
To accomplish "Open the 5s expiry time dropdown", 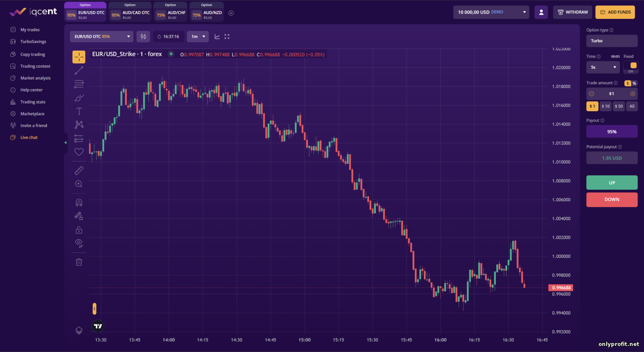I will 603,67.
